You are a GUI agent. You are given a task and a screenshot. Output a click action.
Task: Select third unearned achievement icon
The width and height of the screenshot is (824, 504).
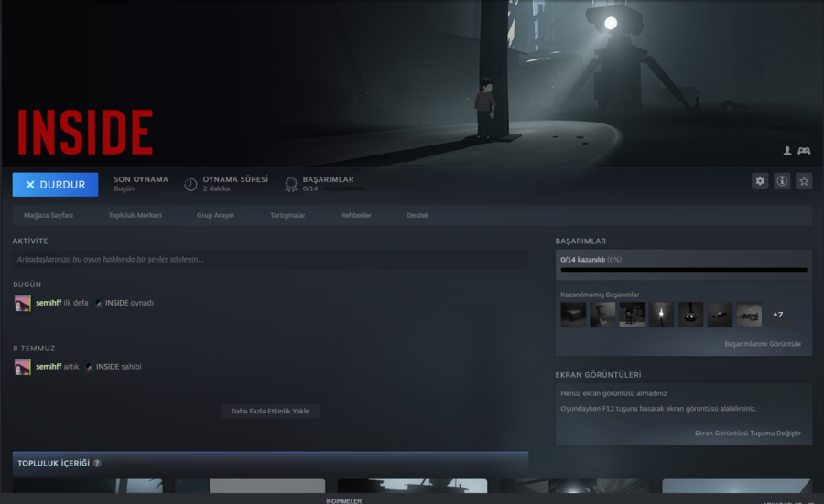pyautogui.click(x=632, y=315)
